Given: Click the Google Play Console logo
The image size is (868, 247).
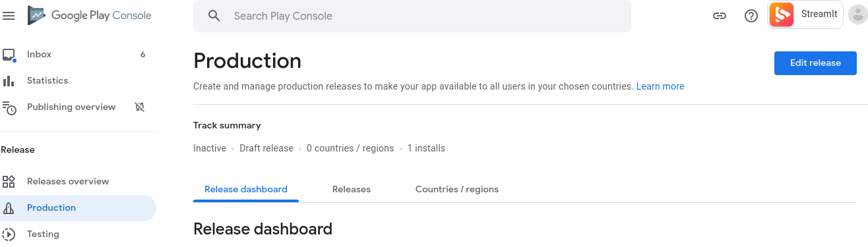Looking at the screenshot, I should click(x=90, y=15).
